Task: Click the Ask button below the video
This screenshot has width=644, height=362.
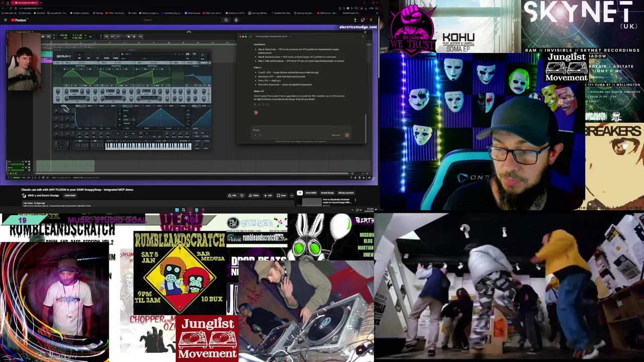Action: coord(268,196)
